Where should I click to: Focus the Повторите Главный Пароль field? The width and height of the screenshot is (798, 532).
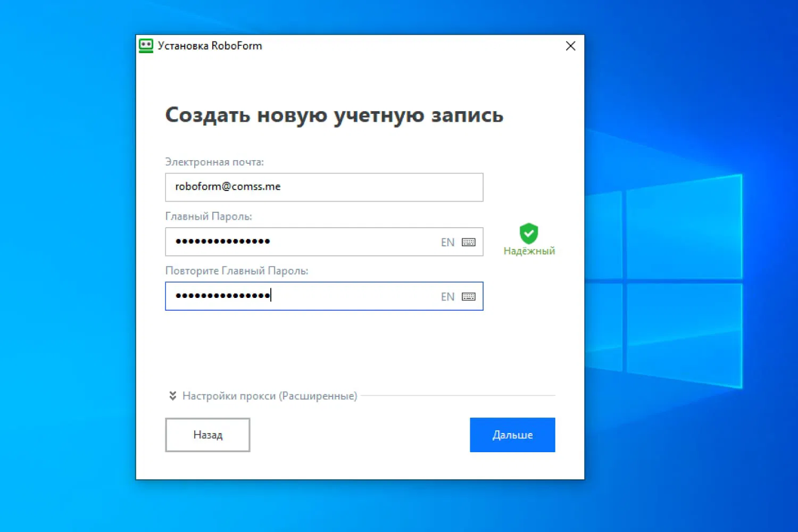click(324, 296)
